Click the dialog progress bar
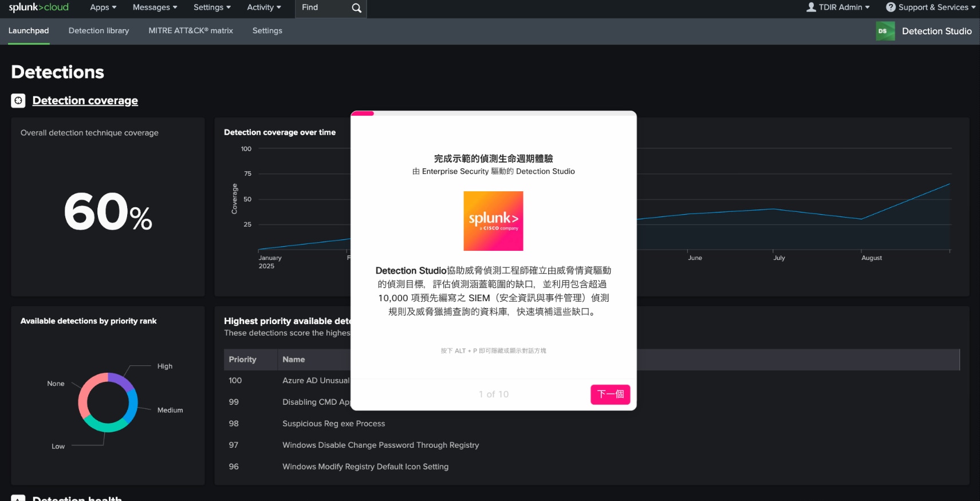This screenshot has height=501, width=980. 494,113
